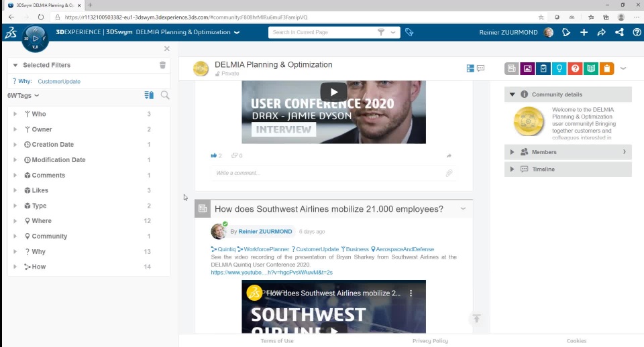Image resolution: width=644 pixels, height=347 pixels.
Task: Expand the Who tag category
Action: [x=15, y=114]
